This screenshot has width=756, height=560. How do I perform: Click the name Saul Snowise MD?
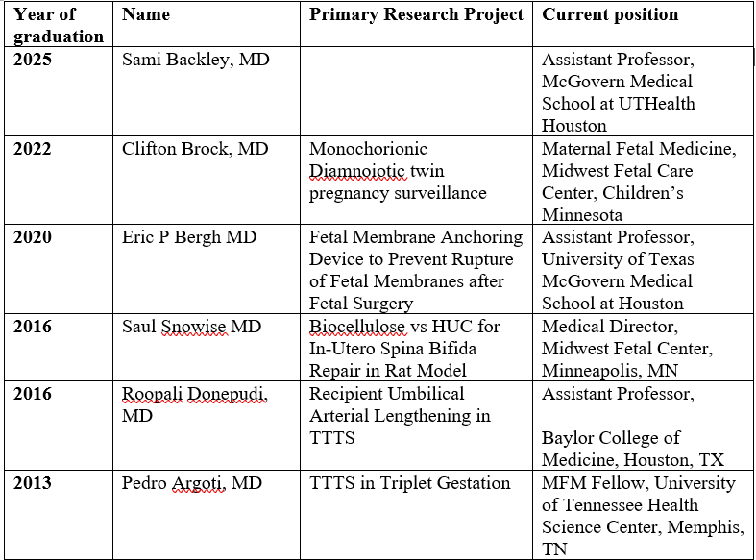coord(192,327)
